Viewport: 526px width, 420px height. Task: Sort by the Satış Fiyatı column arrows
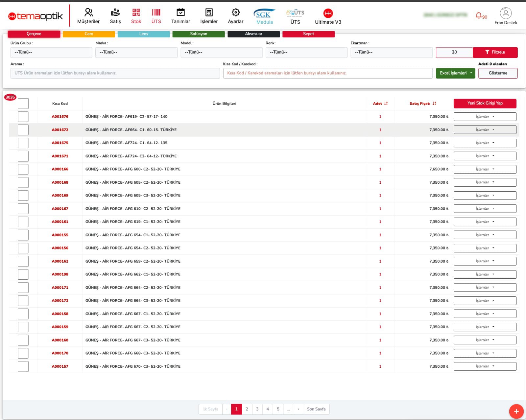(x=434, y=104)
